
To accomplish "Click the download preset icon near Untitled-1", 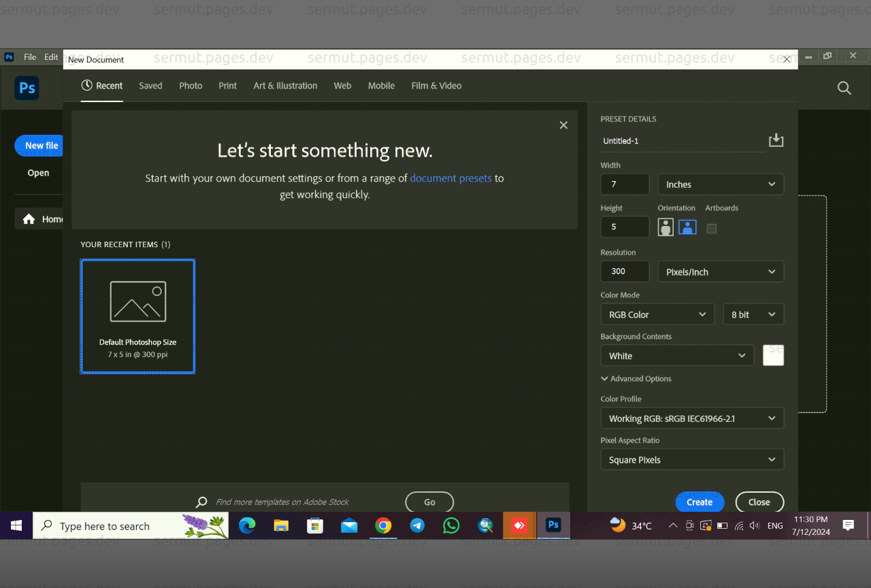I will pyautogui.click(x=776, y=140).
